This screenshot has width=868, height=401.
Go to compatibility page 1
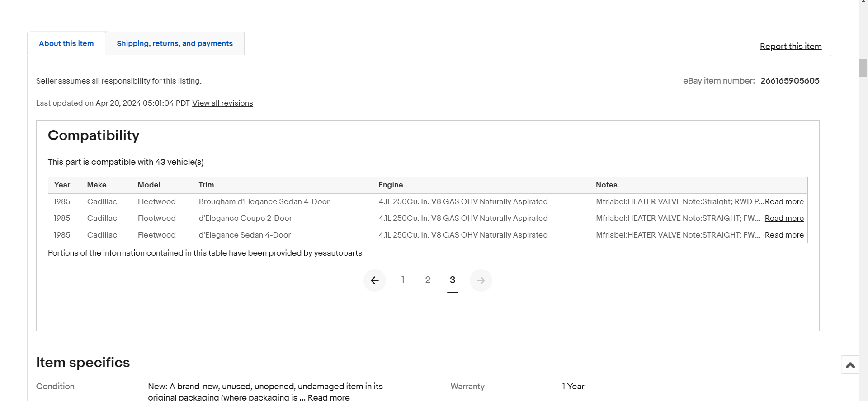coord(403,280)
